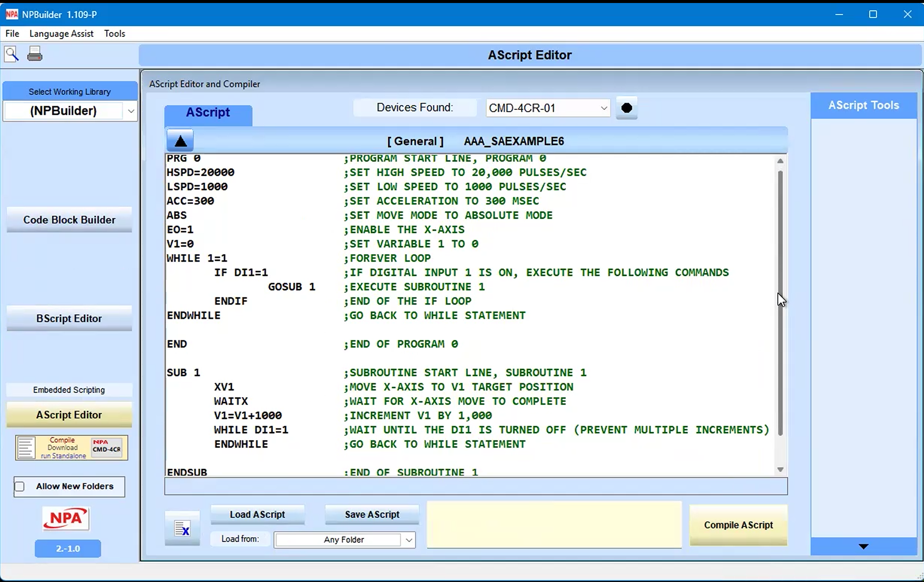Screen dimensions: 924x582
Task: Click the code editor vertical scrollbar thumb
Action: pos(780,303)
